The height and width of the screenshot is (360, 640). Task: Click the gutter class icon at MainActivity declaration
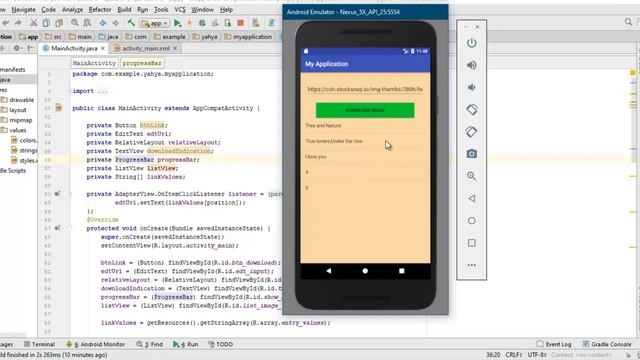[x=59, y=108]
